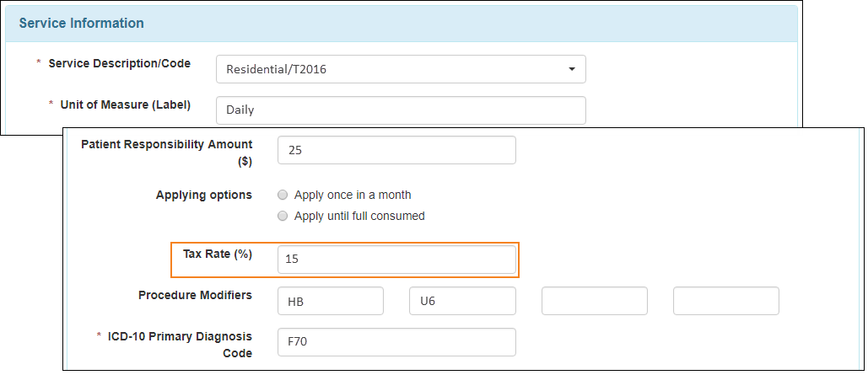This screenshot has height=375, width=868.
Task: Click the Tax Rate (%) label text
Action: pos(218,254)
